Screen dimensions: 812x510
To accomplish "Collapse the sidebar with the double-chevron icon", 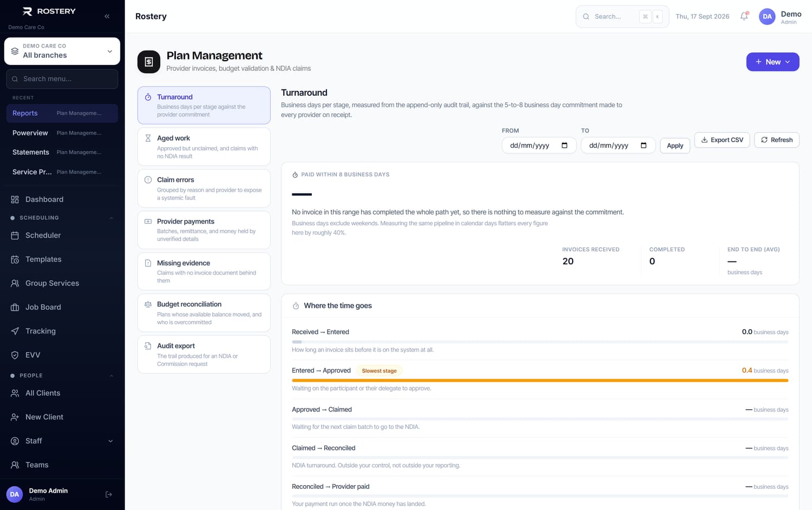I will pyautogui.click(x=107, y=16).
